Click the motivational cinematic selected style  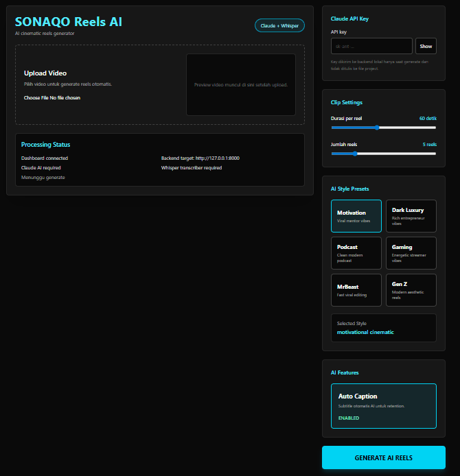[365, 332]
